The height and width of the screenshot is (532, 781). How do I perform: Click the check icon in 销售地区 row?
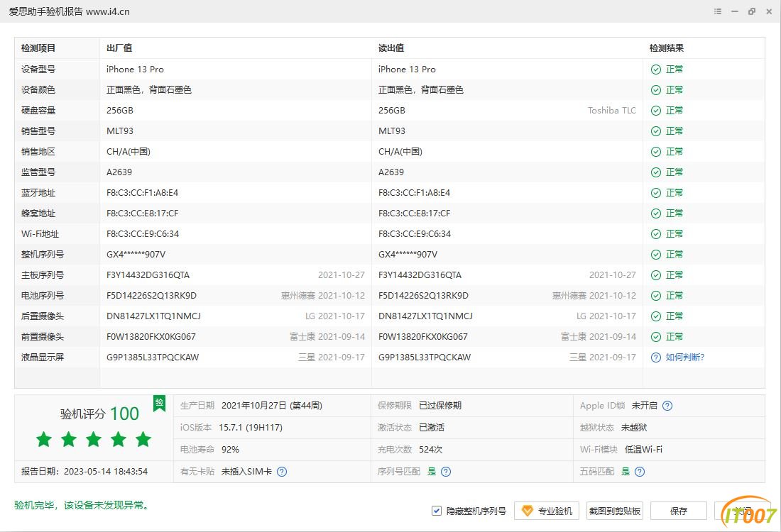pos(656,152)
